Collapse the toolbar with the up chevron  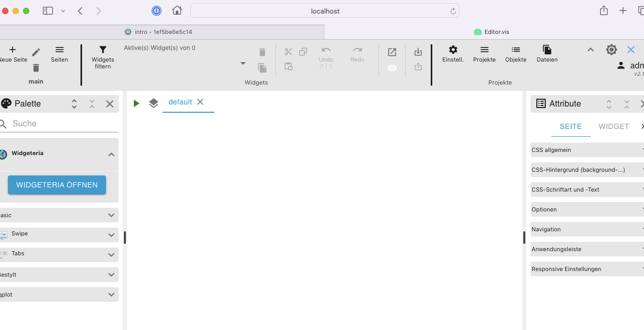tap(591, 50)
